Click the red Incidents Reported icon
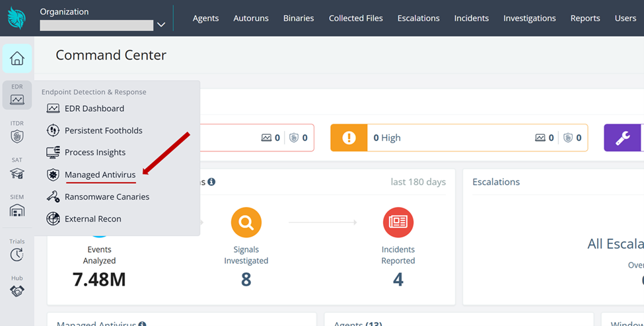The image size is (644, 326). point(398,223)
